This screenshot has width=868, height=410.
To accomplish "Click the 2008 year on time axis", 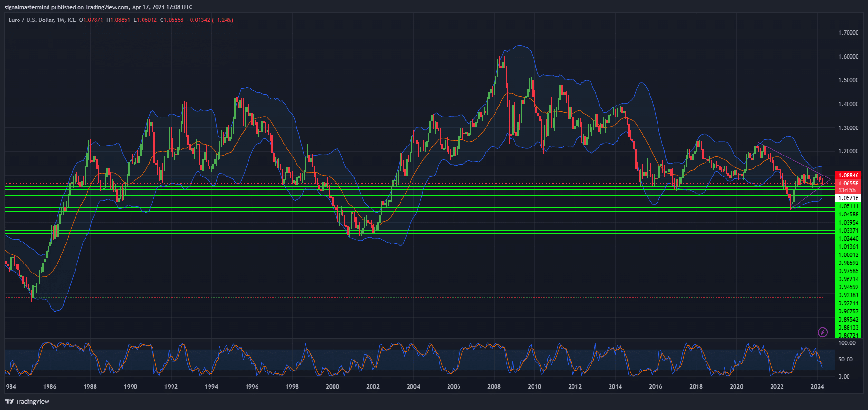I will (x=494, y=387).
